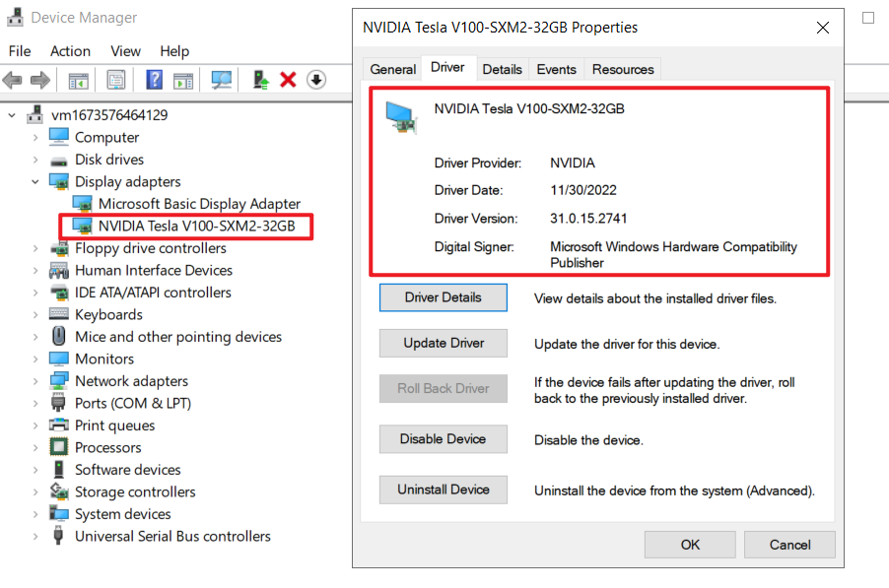Click the Show/Hide Action Pane toolbar icon
The height and width of the screenshot is (588, 889).
[x=183, y=81]
